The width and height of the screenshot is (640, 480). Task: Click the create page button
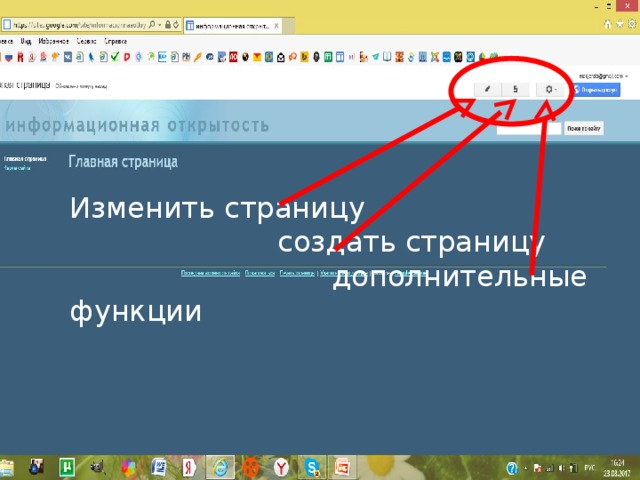click(516, 89)
